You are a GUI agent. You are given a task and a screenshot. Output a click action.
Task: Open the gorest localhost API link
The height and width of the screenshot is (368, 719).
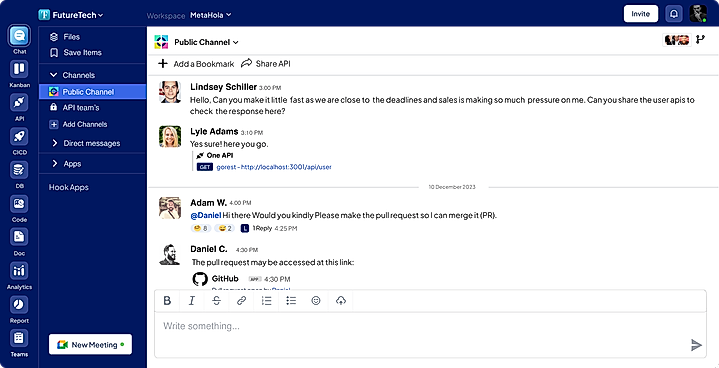coord(274,167)
